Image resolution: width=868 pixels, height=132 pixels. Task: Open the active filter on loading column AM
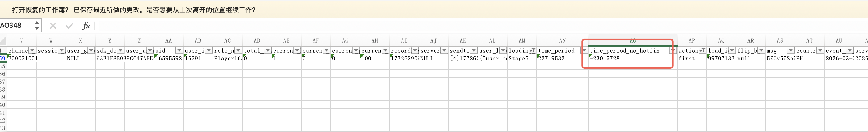(x=533, y=50)
